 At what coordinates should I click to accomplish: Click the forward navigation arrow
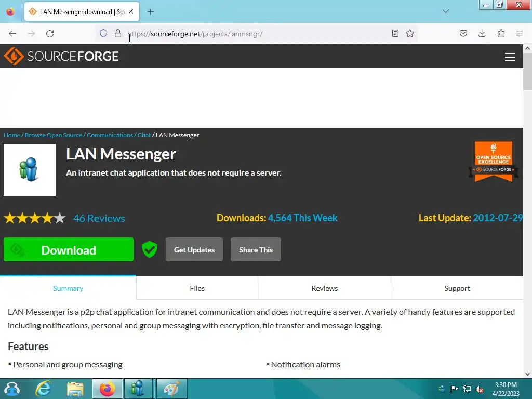pyautogui.click(x=31, y=34)
